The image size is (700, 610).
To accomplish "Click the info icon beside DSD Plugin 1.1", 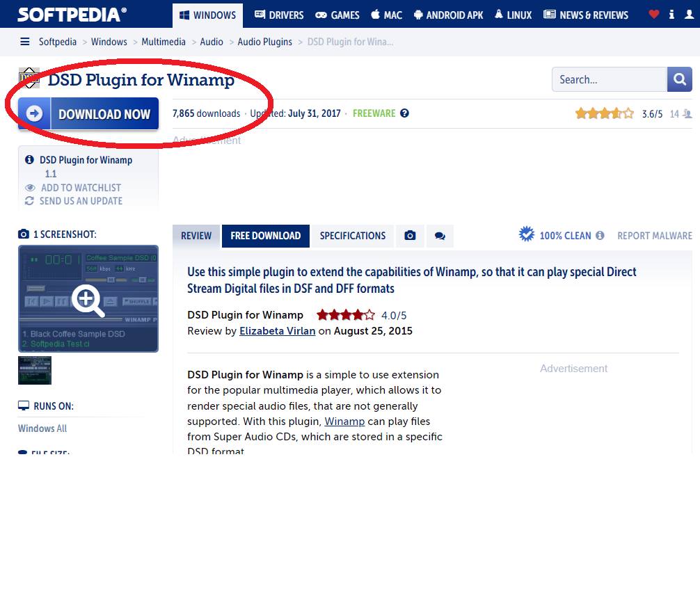I will 29,159.
